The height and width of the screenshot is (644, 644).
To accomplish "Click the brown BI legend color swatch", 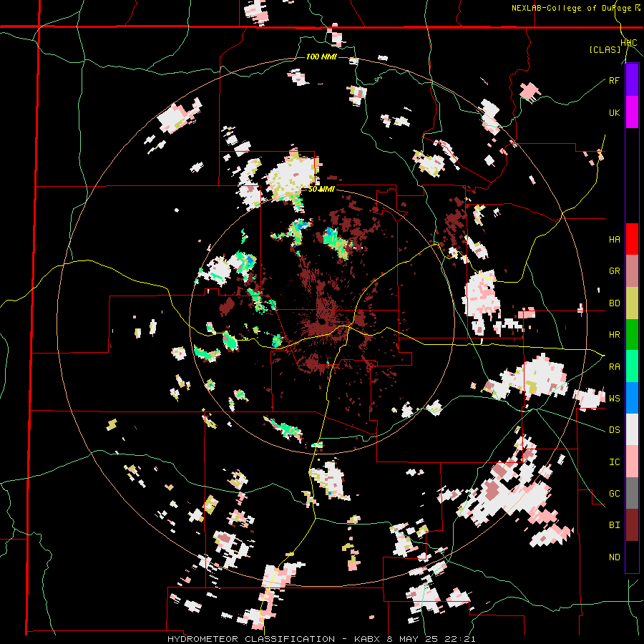I will pyautogui.click(x=632, y=525).
